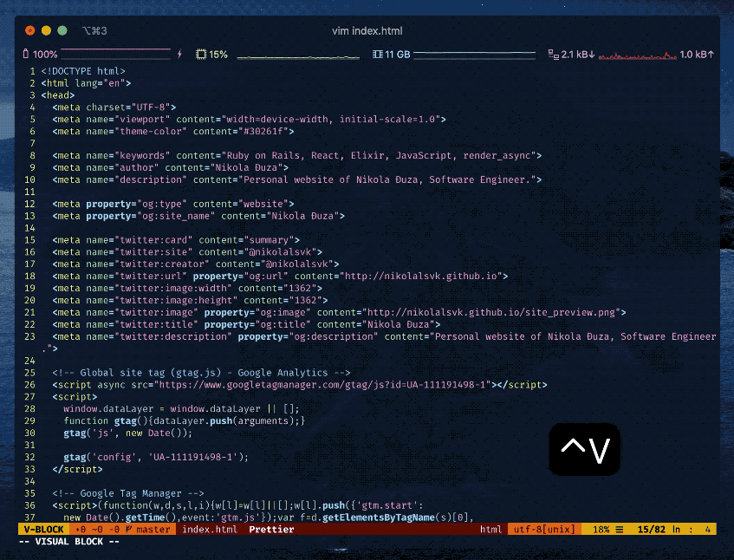The width and height of the screenshot is (734, 560).
Task: Click the function gtag() line
Action: pyautogui.click(x=185, y=421)
